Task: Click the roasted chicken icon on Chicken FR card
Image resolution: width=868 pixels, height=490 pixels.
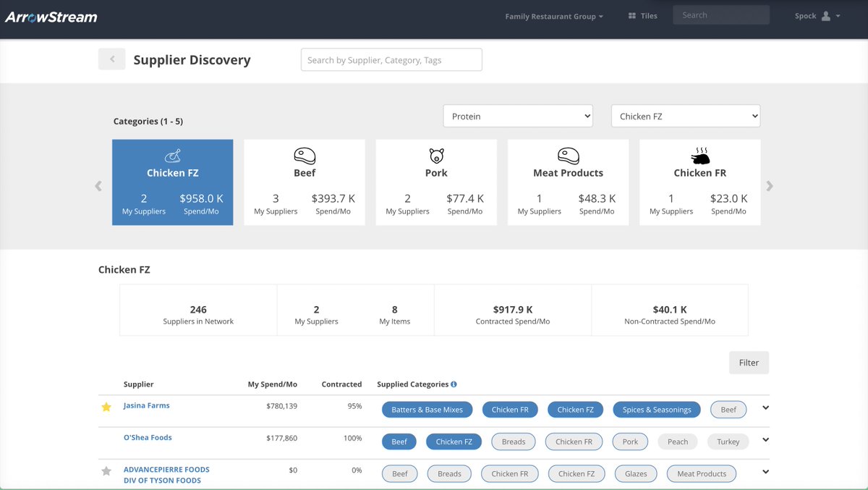Action: pyautogui.click(x=700, y=156)
